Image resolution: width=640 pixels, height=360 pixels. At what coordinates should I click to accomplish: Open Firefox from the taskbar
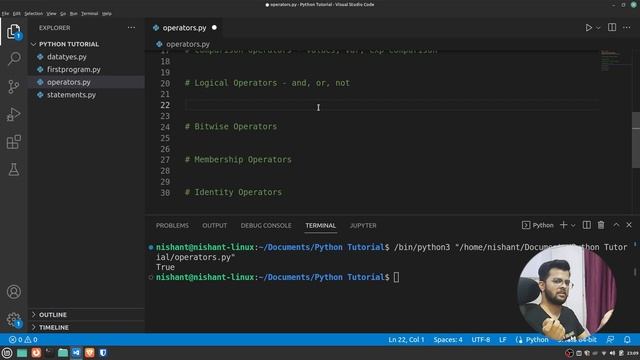[x=36, y=353]
